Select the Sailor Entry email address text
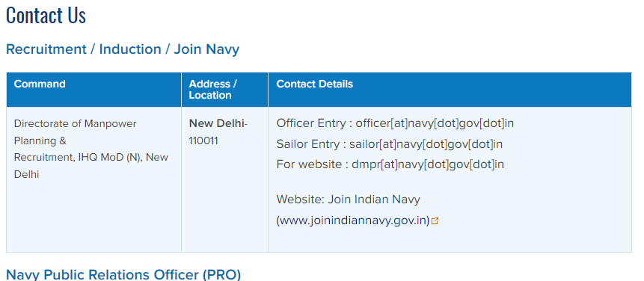The height and width of the screenshot is (281, 644). (426, 144)
